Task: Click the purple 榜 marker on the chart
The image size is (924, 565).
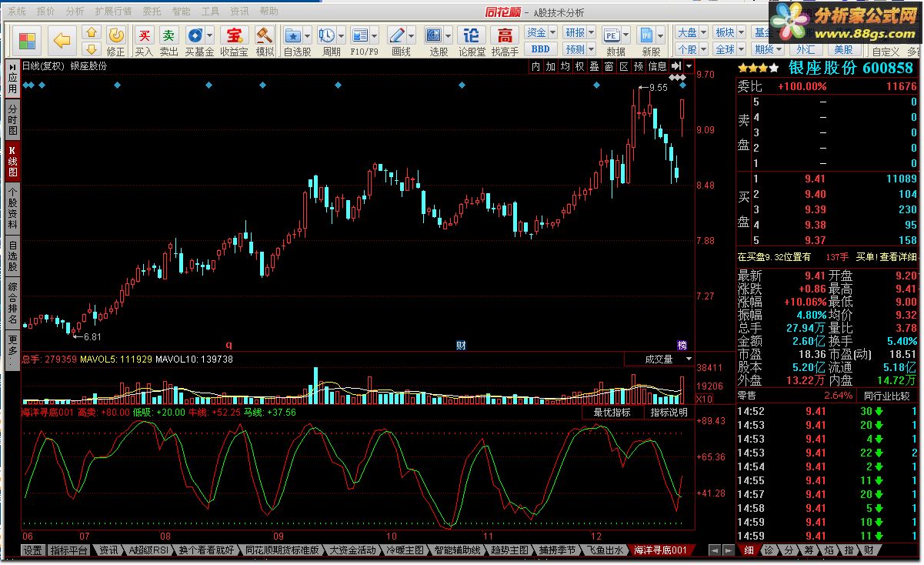Action: tap(682, 345)
